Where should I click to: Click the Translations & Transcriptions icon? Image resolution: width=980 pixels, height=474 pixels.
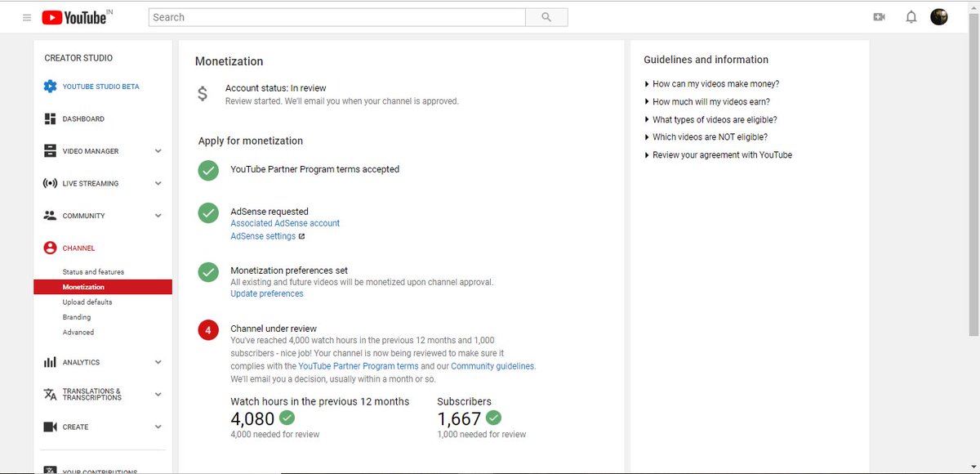click(x=50, y=395)
